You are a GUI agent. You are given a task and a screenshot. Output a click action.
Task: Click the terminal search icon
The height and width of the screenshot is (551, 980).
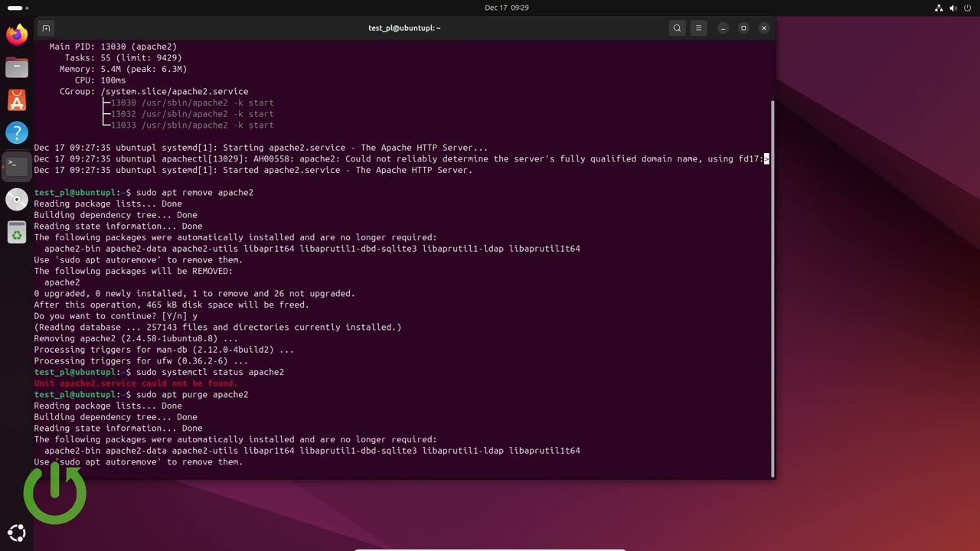coord(677,28)
